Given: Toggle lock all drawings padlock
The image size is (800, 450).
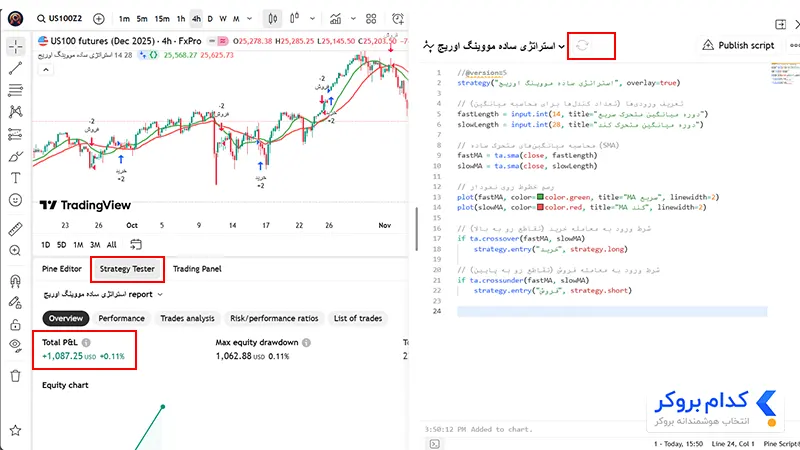Looking at the screenshot, I should [15, 324].
